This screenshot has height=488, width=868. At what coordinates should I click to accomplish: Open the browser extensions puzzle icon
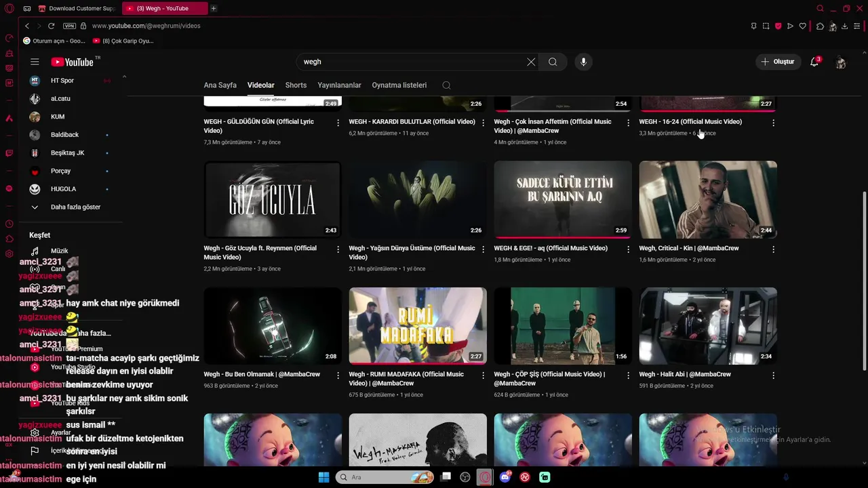[x=820, y=26]
